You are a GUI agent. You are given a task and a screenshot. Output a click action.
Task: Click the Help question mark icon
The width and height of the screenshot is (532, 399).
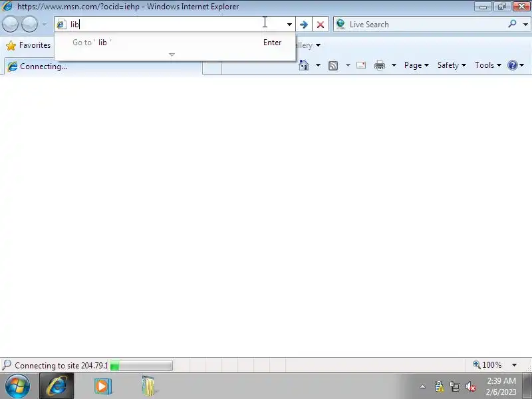click(513, 65)
